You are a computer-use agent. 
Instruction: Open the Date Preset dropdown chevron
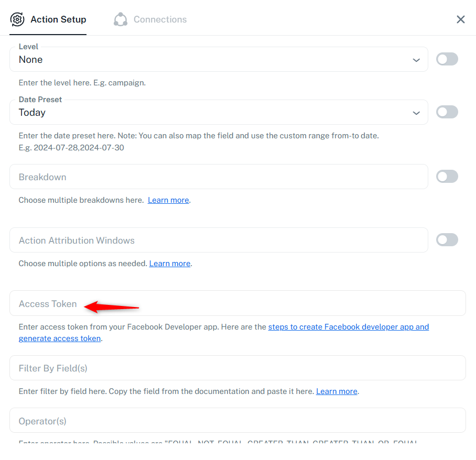click(416, 113)
